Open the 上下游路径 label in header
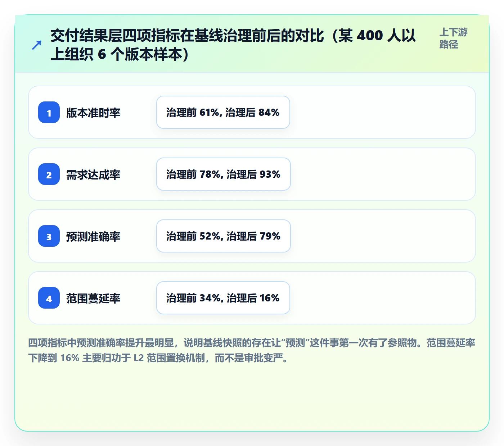This screenshot has width=504, height=446. pyautogui.click(x=453, y=38)
